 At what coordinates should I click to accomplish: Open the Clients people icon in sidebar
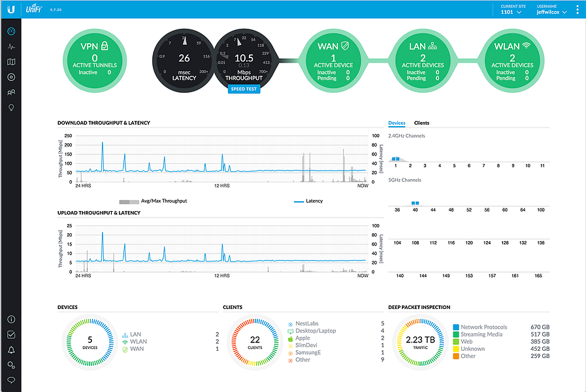click(x=11, y=92)
